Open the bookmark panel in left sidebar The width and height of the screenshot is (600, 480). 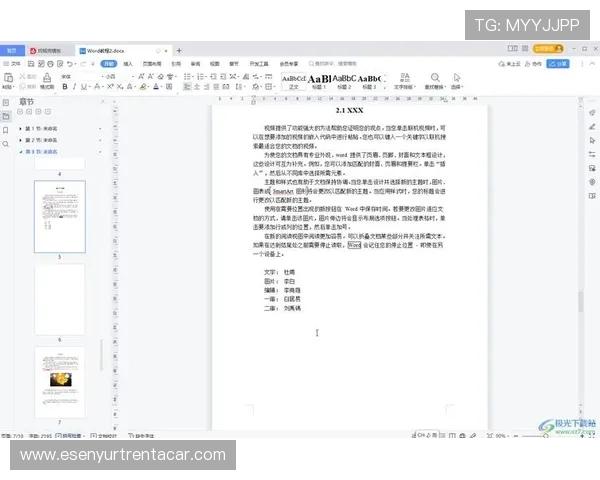click(x=6, y=130)
